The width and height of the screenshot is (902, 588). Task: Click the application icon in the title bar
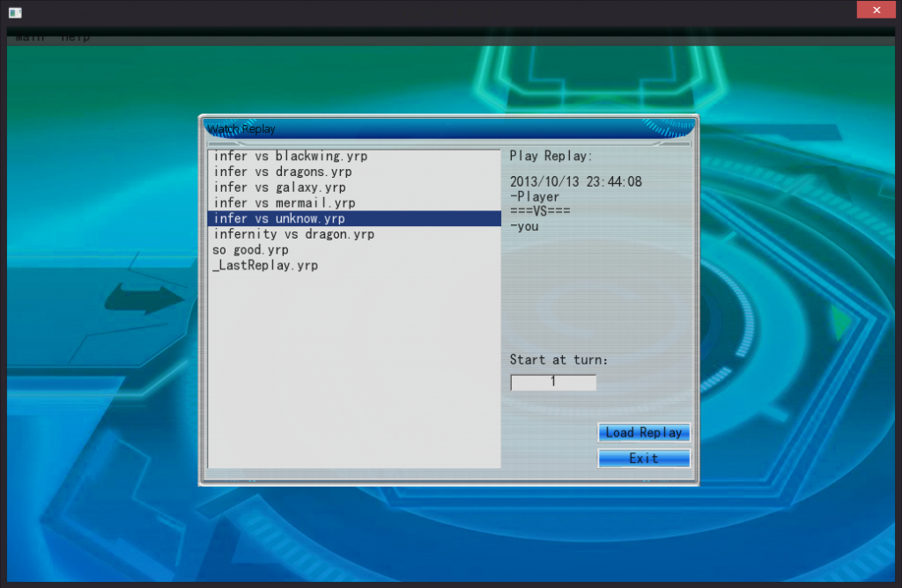[15, 12]
